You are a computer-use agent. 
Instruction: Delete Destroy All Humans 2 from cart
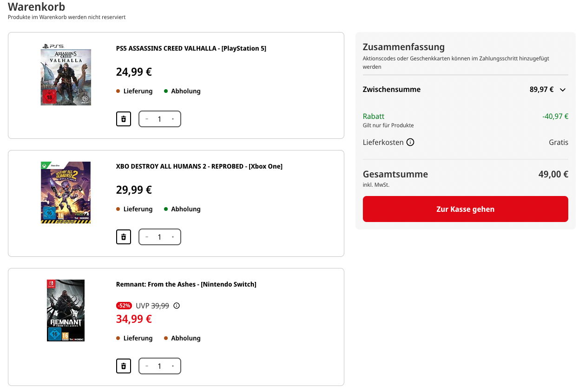(124, 237)
